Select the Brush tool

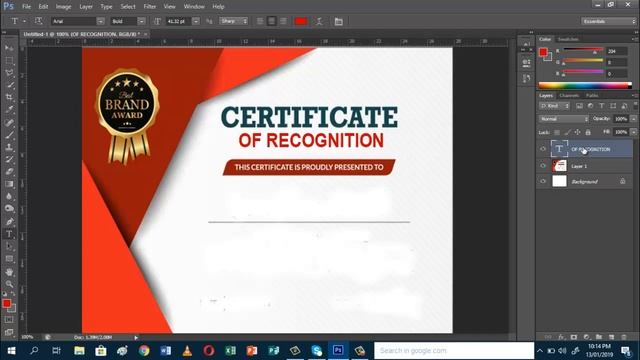(x=9, y=135)
